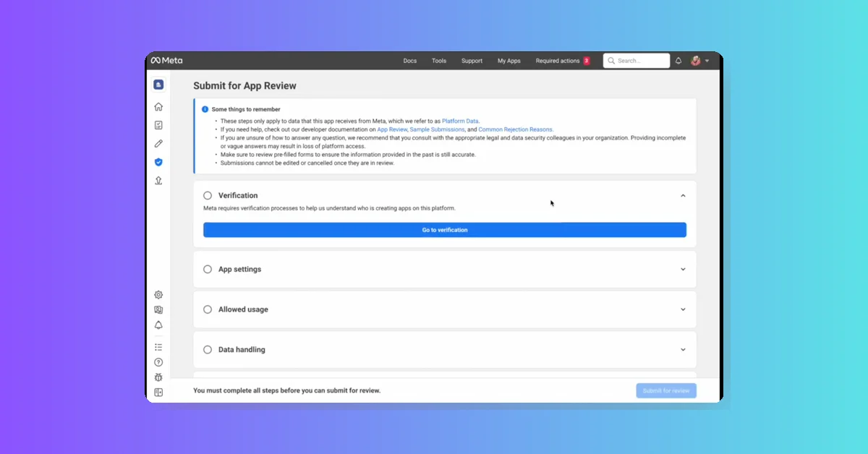Click the Go to verification button

pos(445,230)
